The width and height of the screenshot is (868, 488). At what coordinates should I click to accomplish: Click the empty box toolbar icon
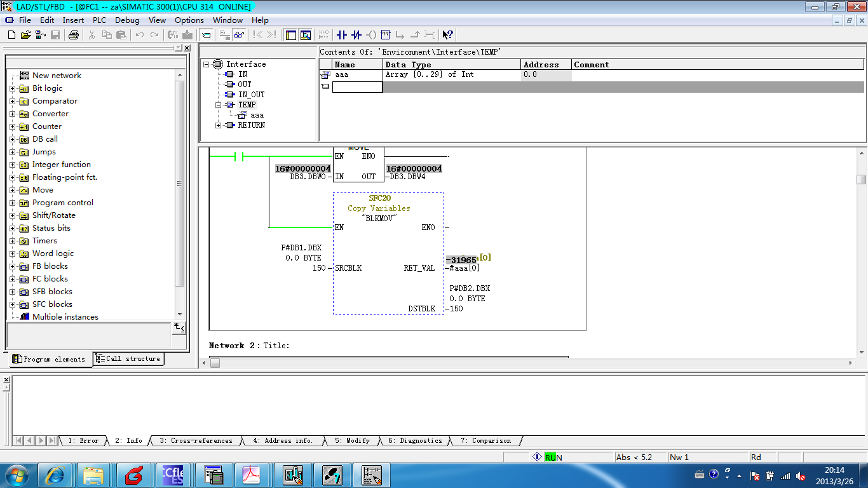386,35
